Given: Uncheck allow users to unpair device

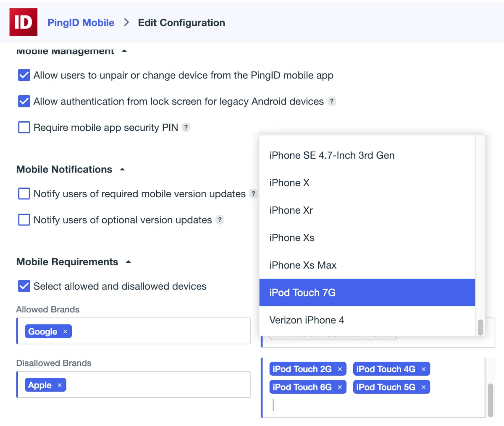Looking at the screenshot, I should (x=24, y=75).
